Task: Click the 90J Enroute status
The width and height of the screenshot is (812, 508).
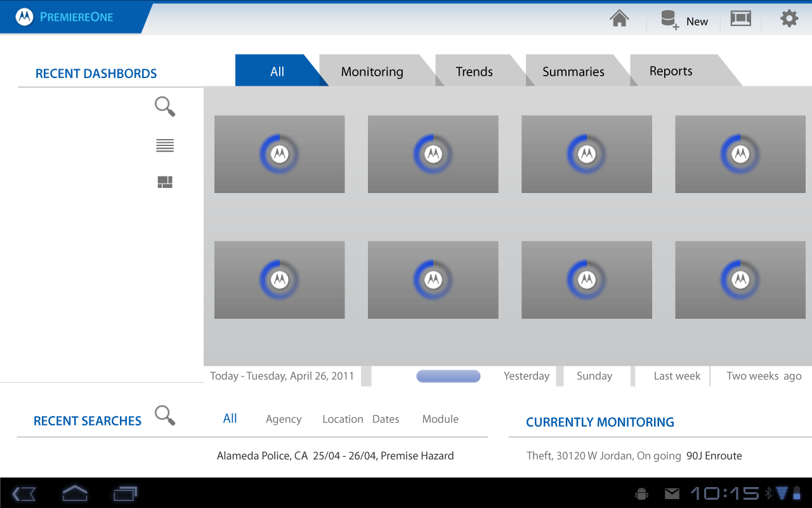Action: [x=714, y=456]
